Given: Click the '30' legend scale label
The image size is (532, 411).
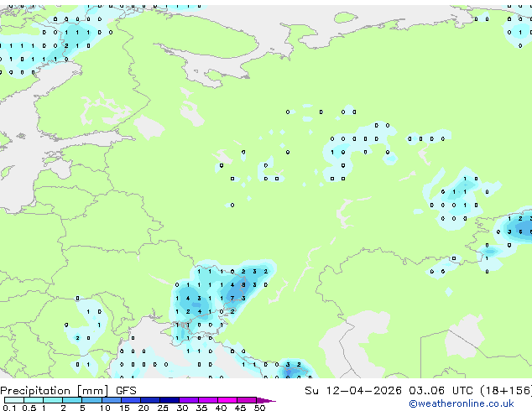Looking at the screenshot, I should click(182, 408).
